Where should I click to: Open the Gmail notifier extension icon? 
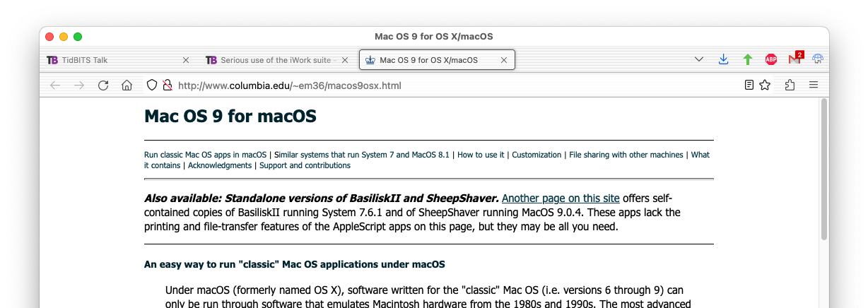(x=795, y=59)
